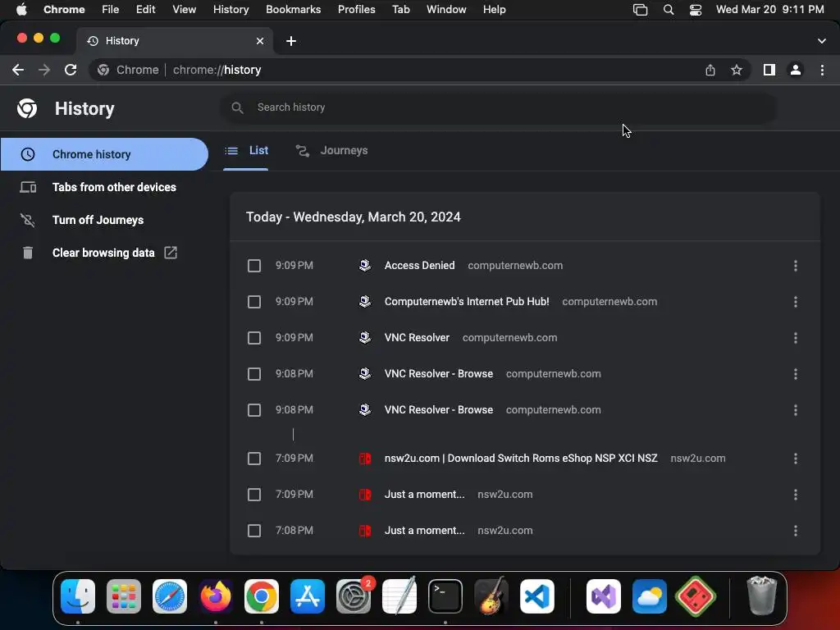Open the Profiles menu in menu bar

356,10
